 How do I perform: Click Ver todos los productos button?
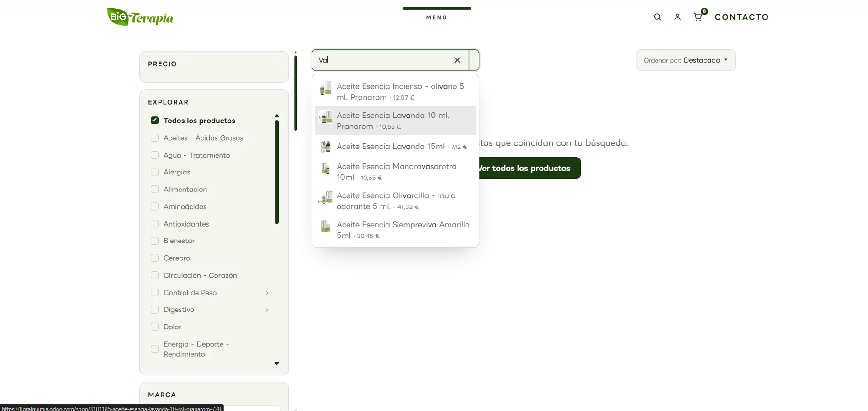pos(529,168)
